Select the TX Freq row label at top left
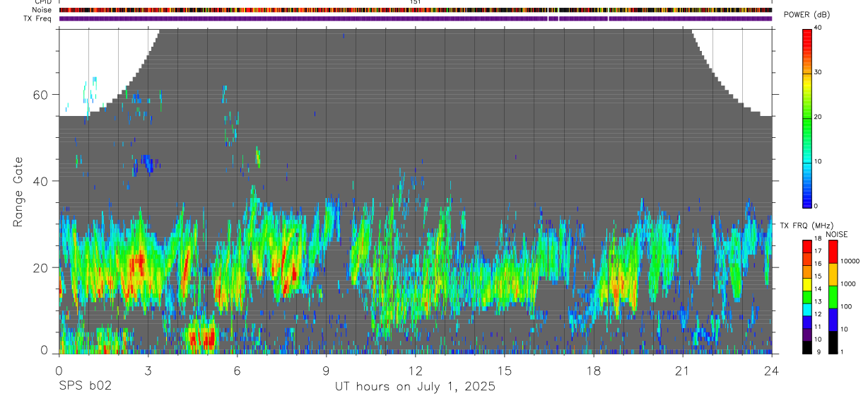Image resolution: width=868 pixels, height=401 pixels. (x=38, y=18)
